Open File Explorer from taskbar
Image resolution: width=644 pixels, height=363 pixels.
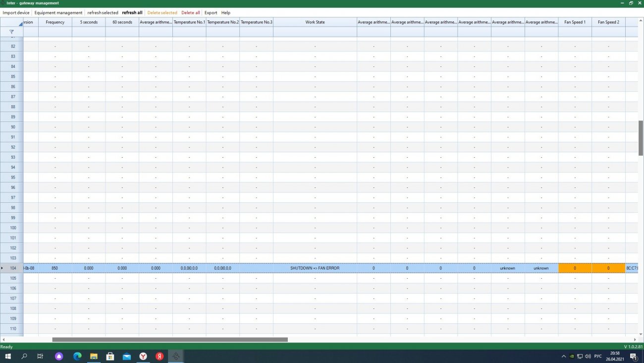(93, 356)
